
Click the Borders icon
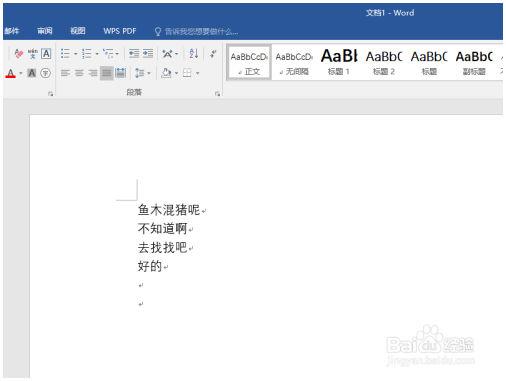point(187,73)
